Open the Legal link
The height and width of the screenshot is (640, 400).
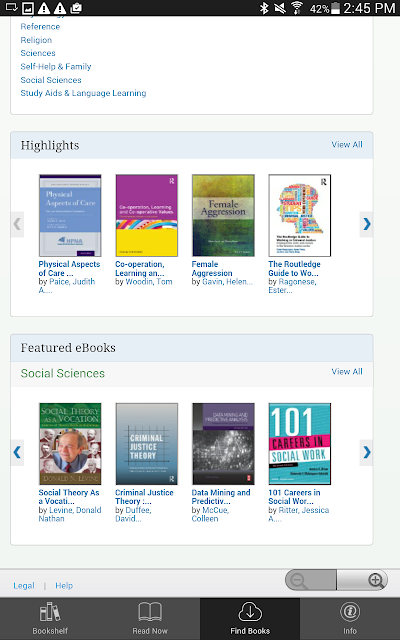point(24,585)
